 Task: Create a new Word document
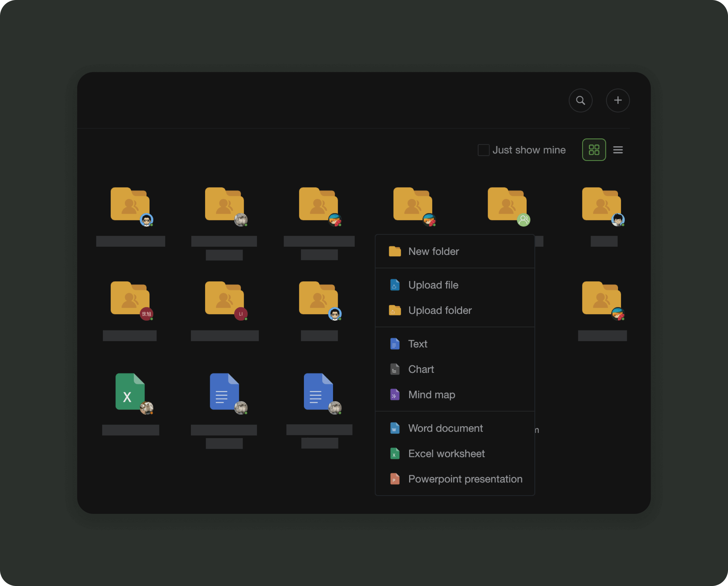click(445, 428)
